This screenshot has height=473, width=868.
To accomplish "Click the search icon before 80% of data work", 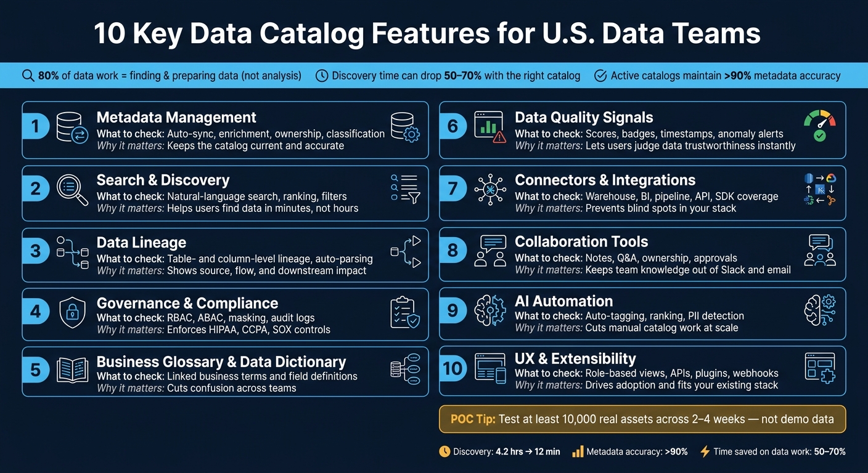I will [x=28, y=76].
